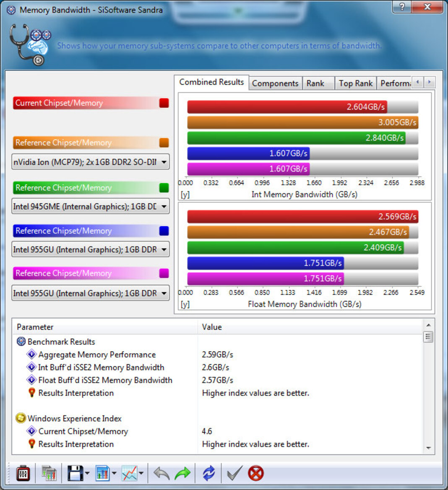Click the red 2.604GB/s integer bar

287,107
